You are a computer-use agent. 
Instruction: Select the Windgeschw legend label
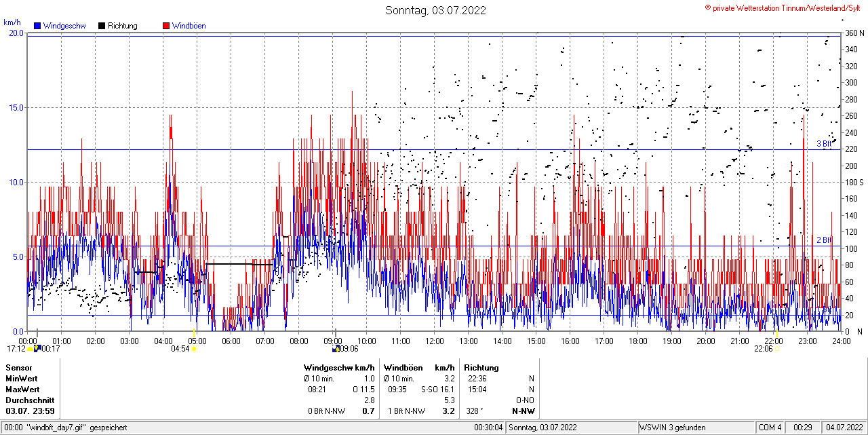pos(64,26)
